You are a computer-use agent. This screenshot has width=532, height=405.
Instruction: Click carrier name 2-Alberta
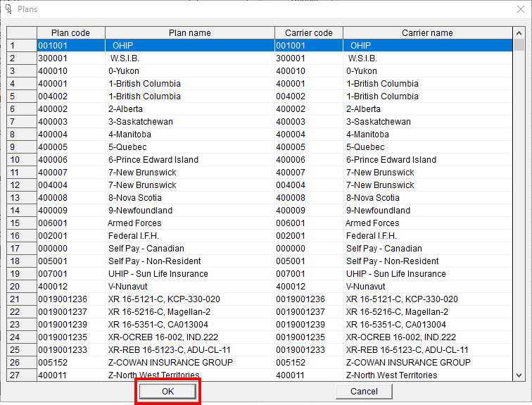coord(428,109)
